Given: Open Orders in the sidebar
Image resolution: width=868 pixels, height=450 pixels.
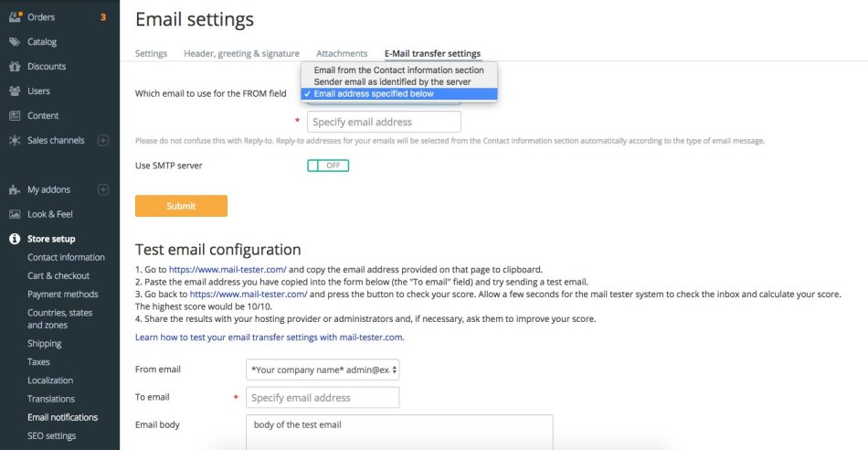Looking at the screenshot, I should pos(41,17).
